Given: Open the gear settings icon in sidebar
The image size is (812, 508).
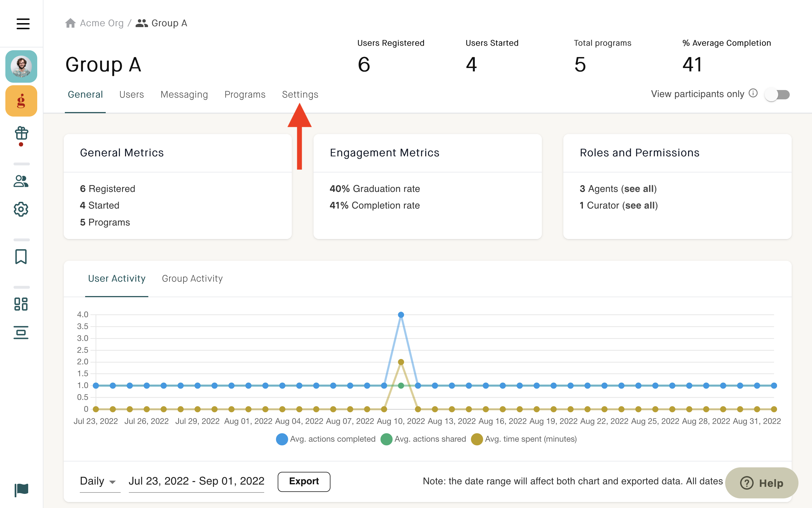Looking at the screenshot, I should pos(21,209).
